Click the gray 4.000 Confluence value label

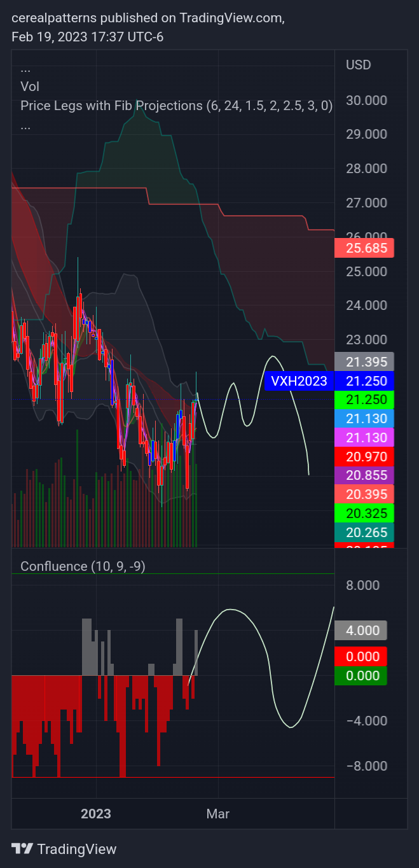point(361,631)
